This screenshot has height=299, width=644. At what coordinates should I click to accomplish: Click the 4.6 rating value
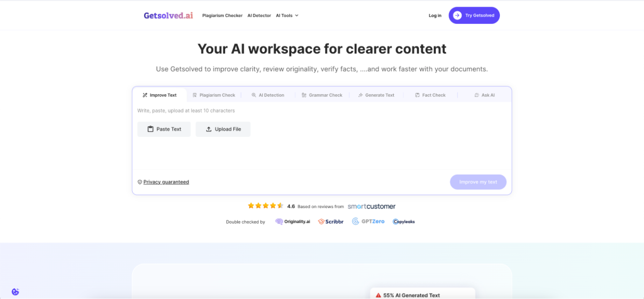pos(291,206)
